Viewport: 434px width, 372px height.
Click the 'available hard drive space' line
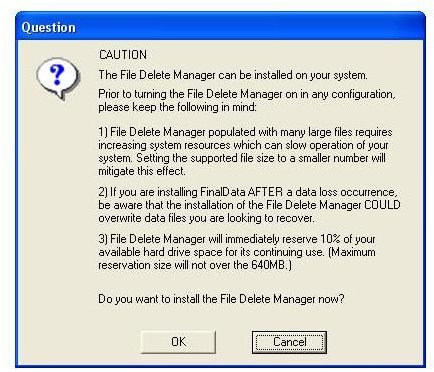coord(237,252)
